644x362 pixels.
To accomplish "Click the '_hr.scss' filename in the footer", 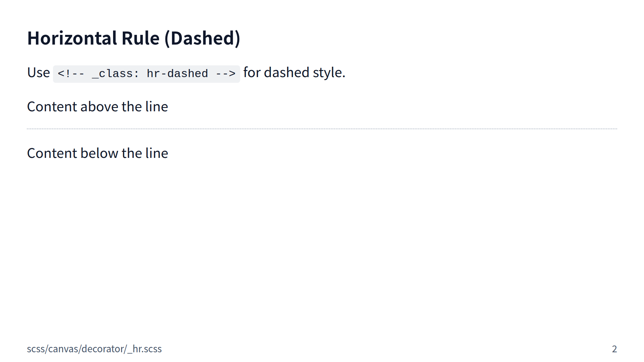I will click(145, 349).
